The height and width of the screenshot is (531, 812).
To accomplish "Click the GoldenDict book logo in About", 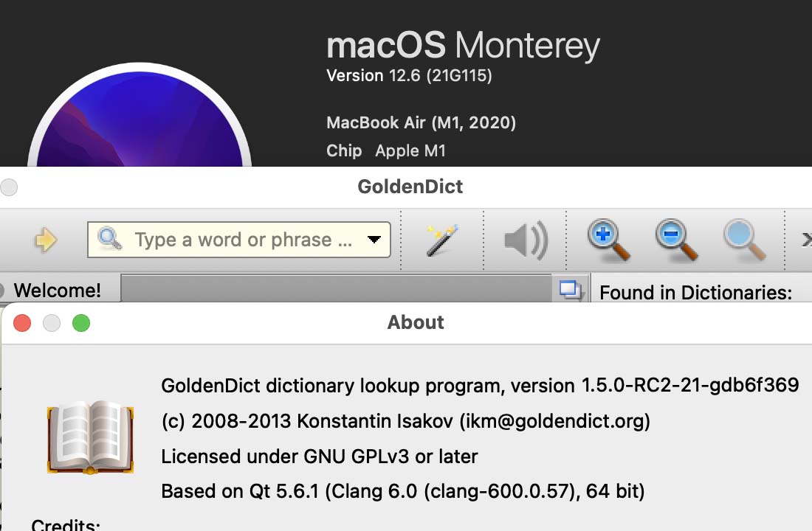I will pyautogui.click(x=89, y=437).
